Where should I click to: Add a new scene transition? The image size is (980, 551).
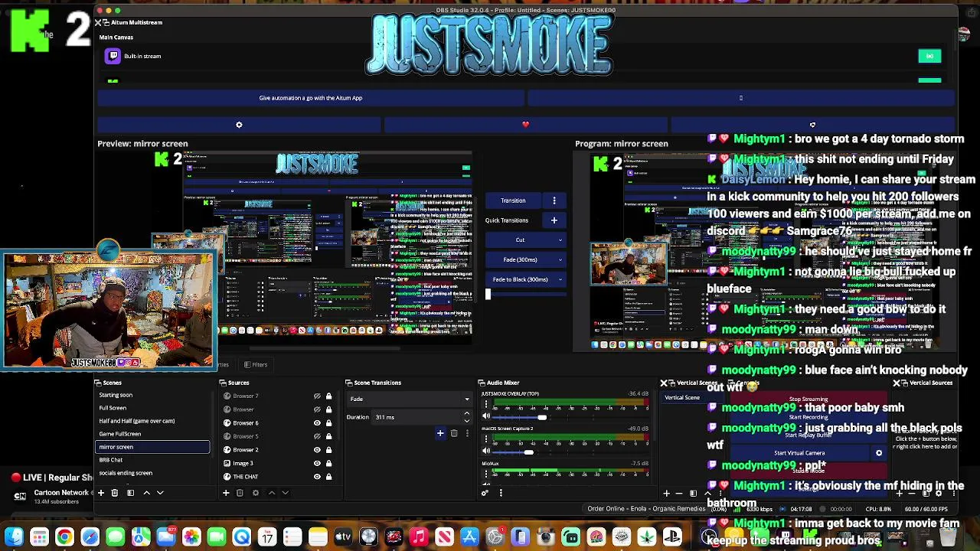click(x=440, y=433)
